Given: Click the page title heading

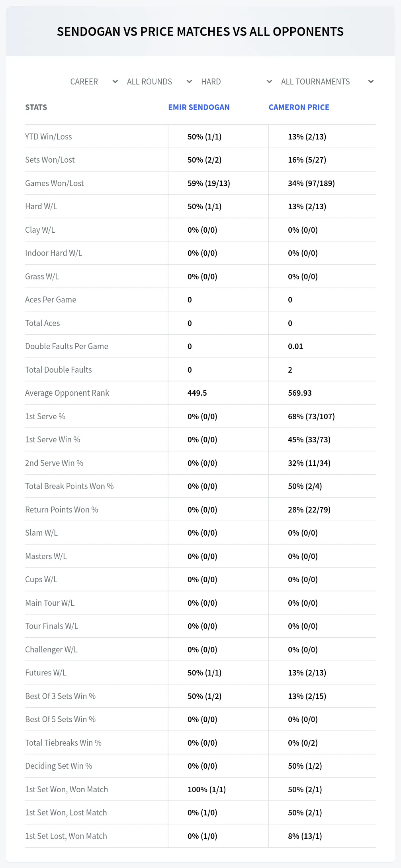Looking at the screenshot, I should coord(200,31).
